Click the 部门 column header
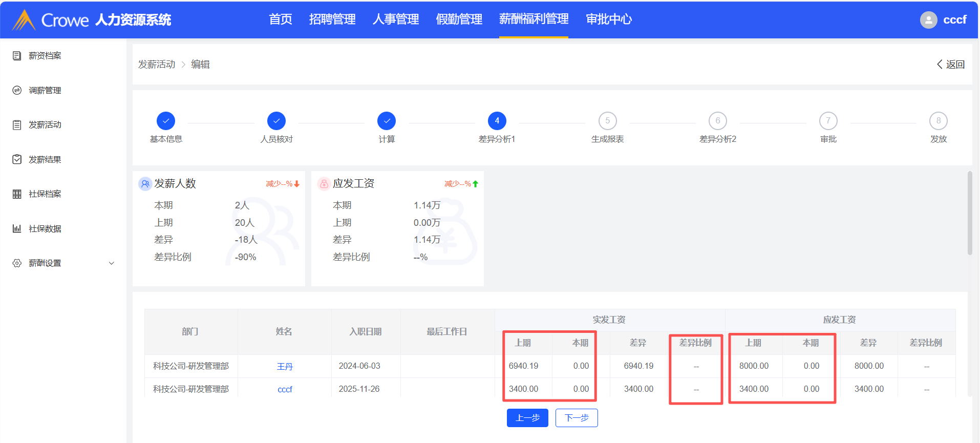This screenshot has width=980, height=443. (190, 332)
